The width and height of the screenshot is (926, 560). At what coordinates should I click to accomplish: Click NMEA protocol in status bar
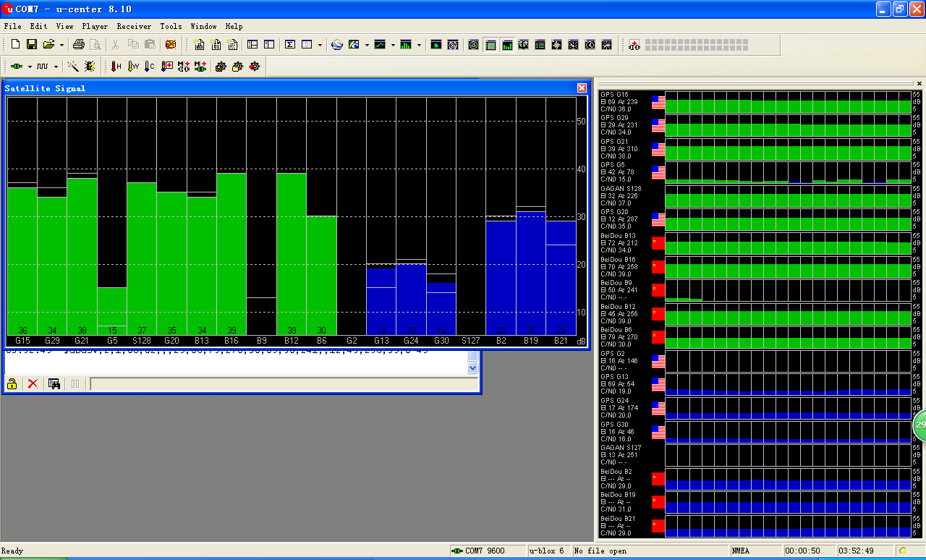tap(755, 551)
